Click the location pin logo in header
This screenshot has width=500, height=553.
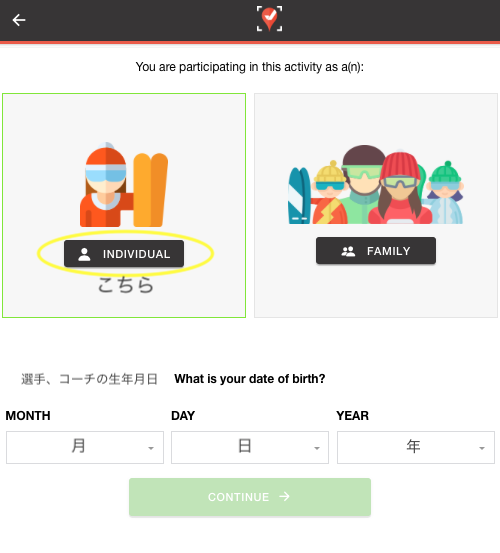tap(269, 18)
